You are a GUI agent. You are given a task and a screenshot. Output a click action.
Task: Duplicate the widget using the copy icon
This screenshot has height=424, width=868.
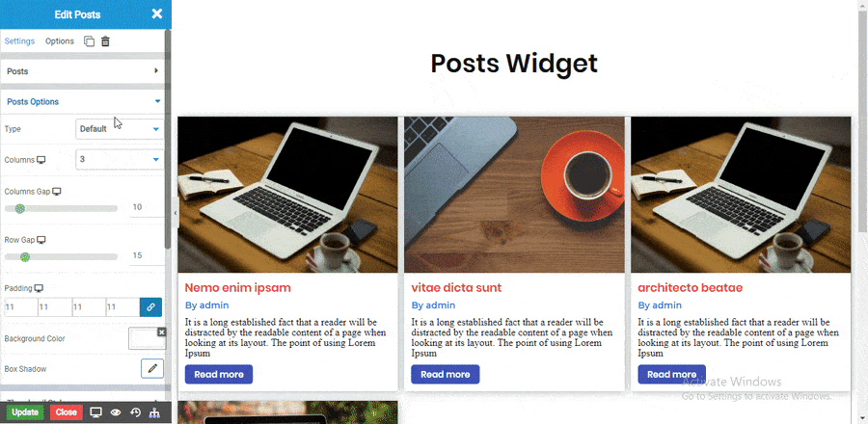tap(89, 41)
